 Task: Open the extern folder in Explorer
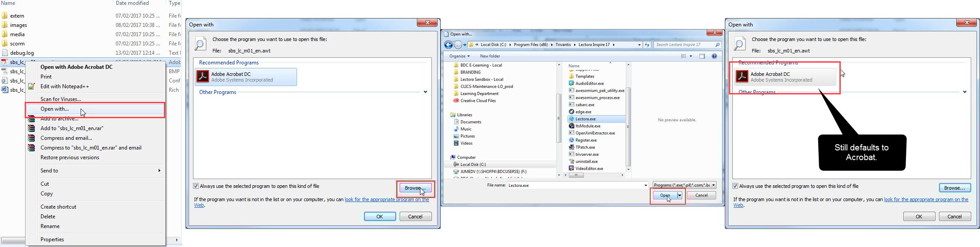(17, 15)
